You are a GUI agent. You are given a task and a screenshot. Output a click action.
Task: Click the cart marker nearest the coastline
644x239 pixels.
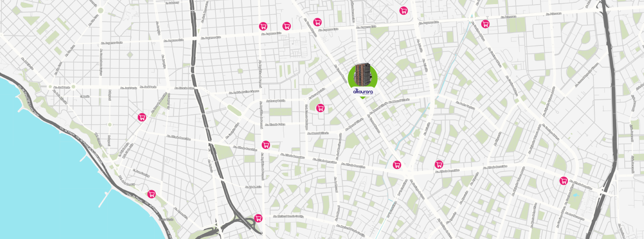(151, 194)
